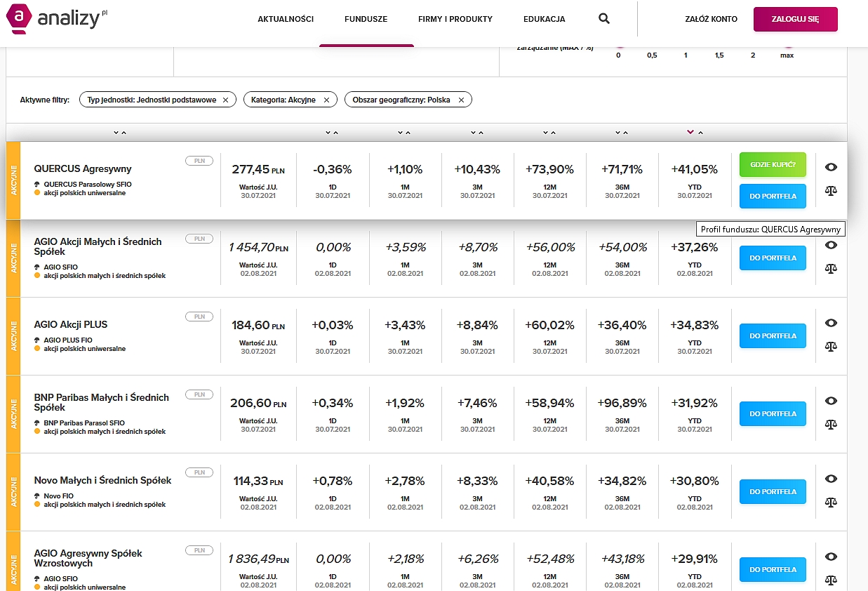868x591 pixels.
Task: Sort fund names descending with the down arrow
Action: point(116,132)
